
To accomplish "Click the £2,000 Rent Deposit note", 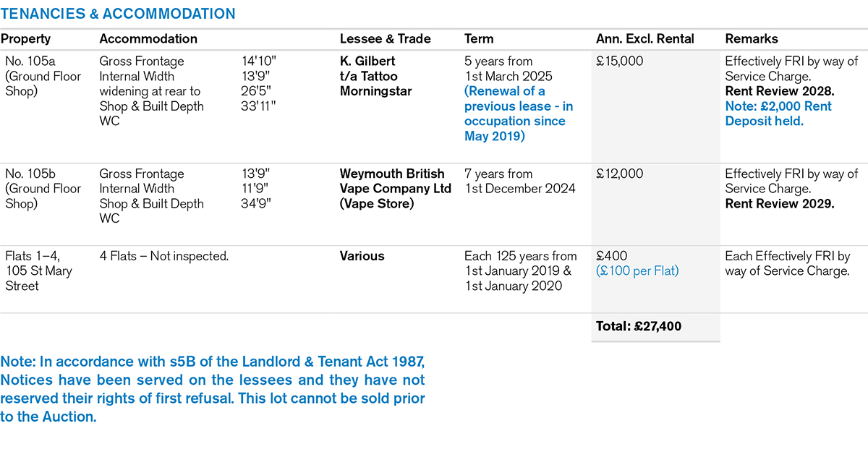I will pyautogui.click(x=778, y=114).
